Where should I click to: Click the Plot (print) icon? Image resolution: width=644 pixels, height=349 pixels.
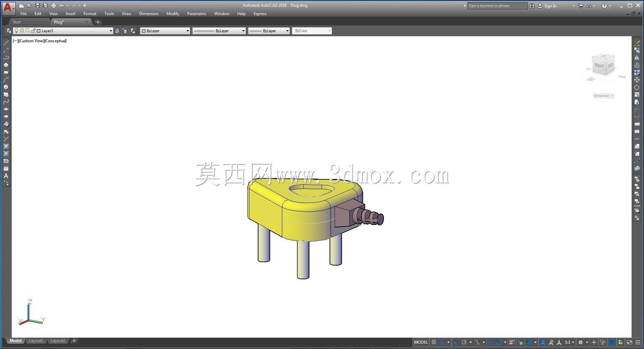[x=53, y=5]
